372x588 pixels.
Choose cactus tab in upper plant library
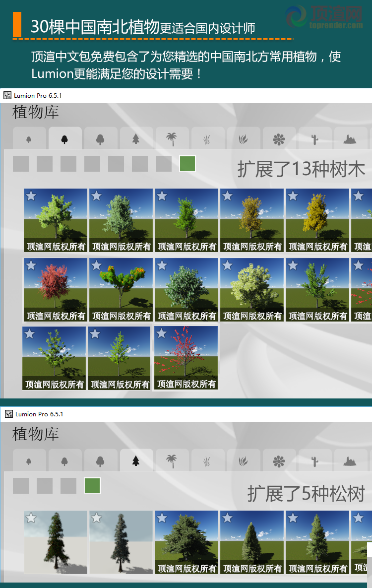[314, 139]
